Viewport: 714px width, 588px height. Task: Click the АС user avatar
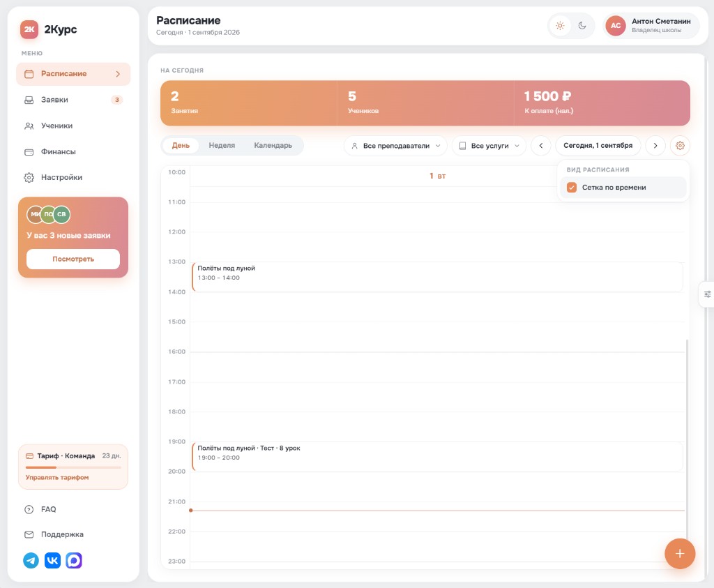tap(616, 26)
